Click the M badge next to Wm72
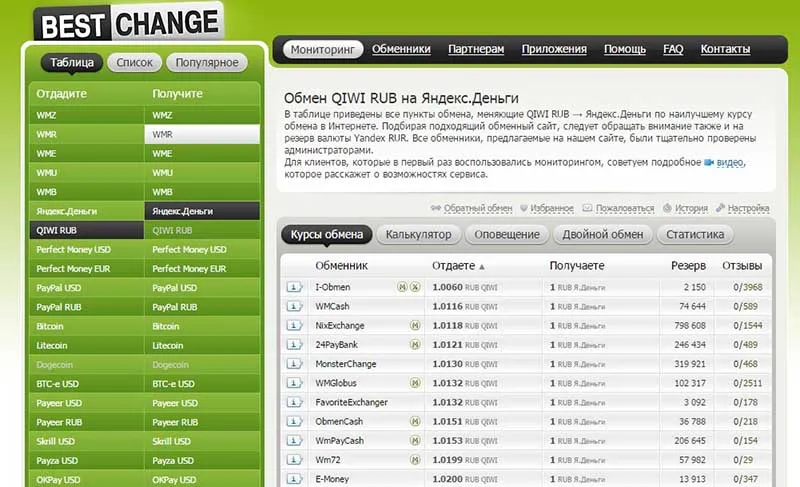 point(415,460)
